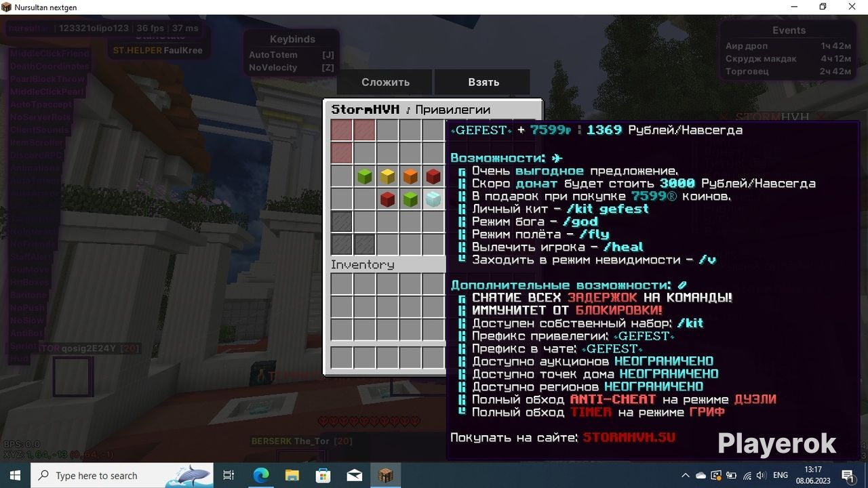Screen dimensions: 868x488
Task: Open the network tray icon
Action: (x=747, y=476)
